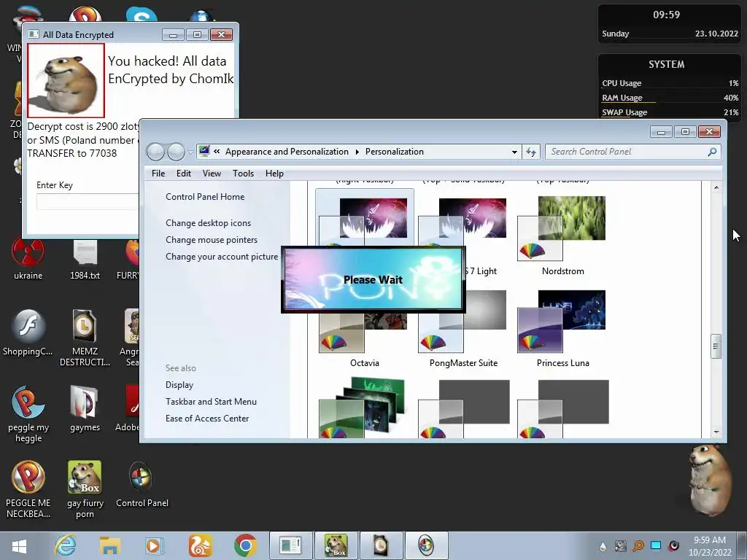Open the File menu
This screenshot has height=560, width=747.
click(x=158, y=174)
